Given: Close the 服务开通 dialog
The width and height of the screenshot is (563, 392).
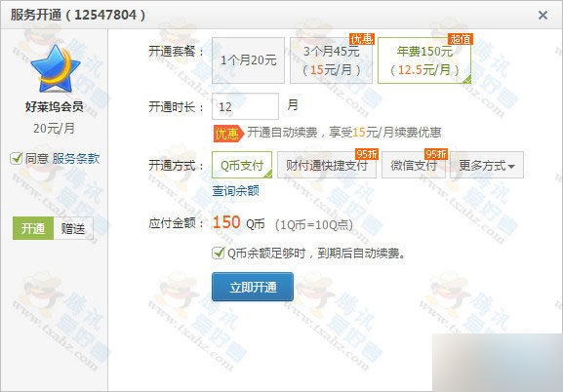Looking at the screenshot, I should pyautogui.click(x=543, y=15).
